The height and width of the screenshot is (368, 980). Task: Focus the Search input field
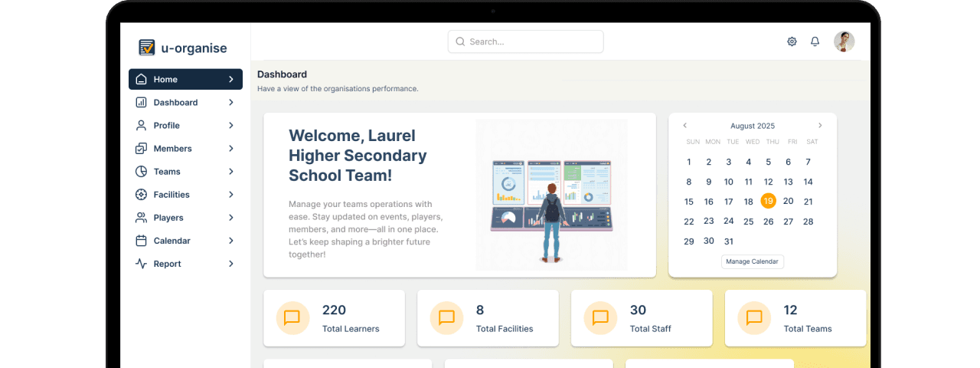525,41
